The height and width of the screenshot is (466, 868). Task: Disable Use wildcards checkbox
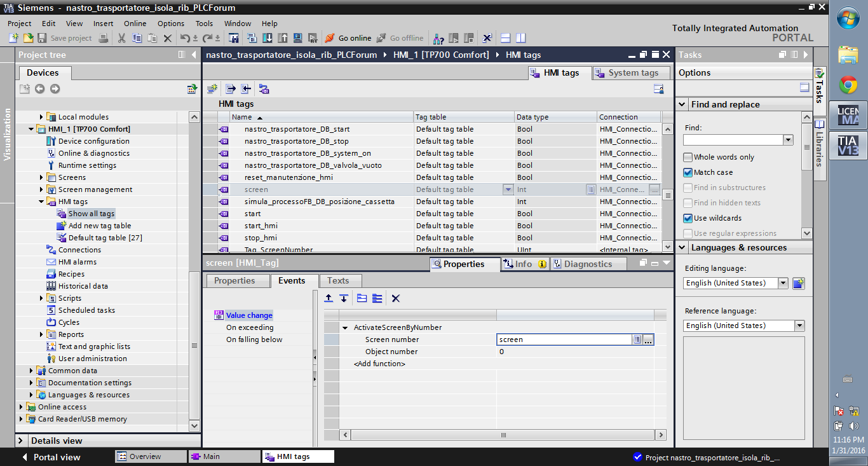tap(688, 218)
